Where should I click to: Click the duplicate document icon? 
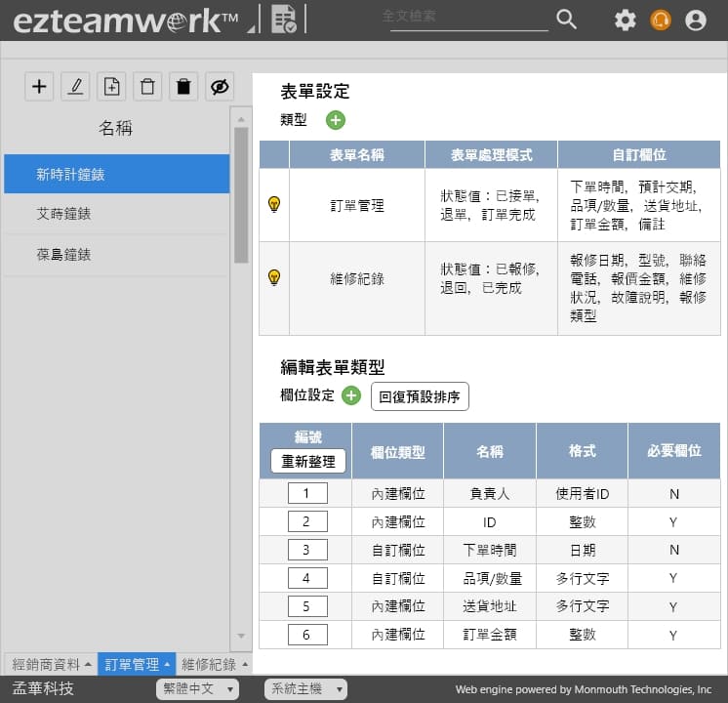click(x=111, y=87)
